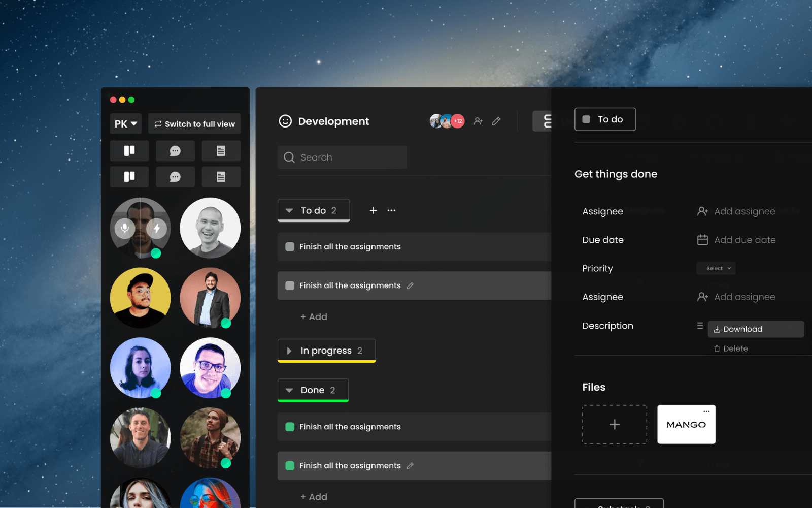Image resolution: width=812 pixels, height=508 pixels.
Task: Click the description lines icon
Action: [x=700, y=326]
